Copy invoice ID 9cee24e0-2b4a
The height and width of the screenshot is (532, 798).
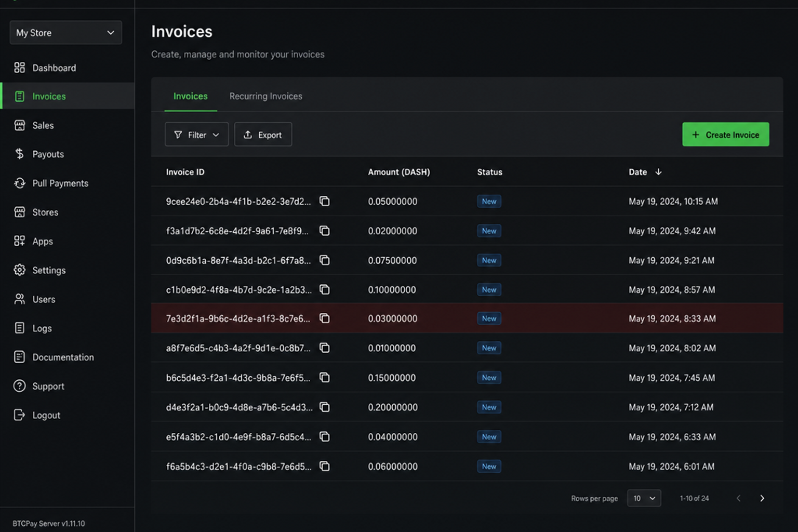pyautogui.click(x=325, y=201)
